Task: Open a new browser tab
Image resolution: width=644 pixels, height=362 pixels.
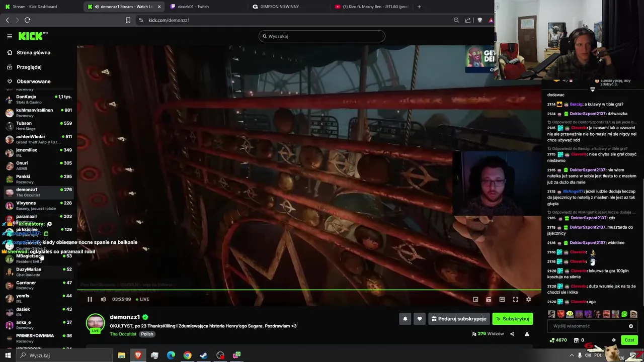Action: pyautogui.click(x=419, y=7)
